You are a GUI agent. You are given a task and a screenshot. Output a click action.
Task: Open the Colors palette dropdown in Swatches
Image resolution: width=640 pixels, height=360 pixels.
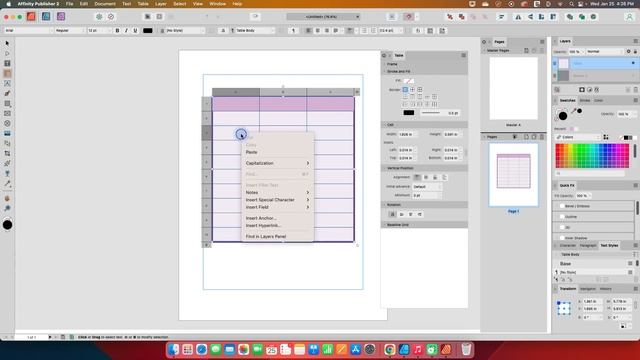point(578,137)
